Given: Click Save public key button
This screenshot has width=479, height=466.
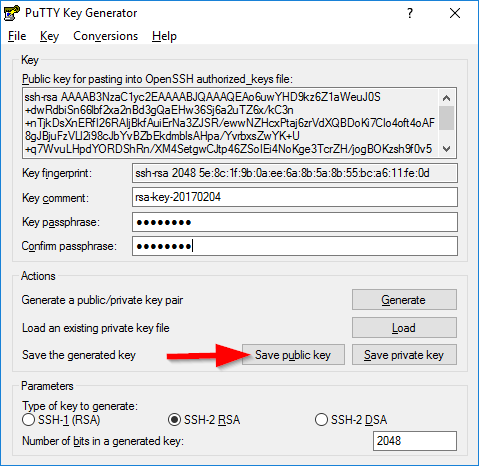Looking at the screenshot, I should (293, 355).
